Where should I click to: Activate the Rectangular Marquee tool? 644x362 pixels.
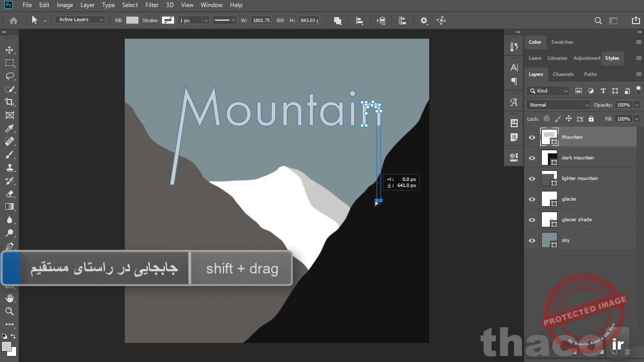point(9,63)
